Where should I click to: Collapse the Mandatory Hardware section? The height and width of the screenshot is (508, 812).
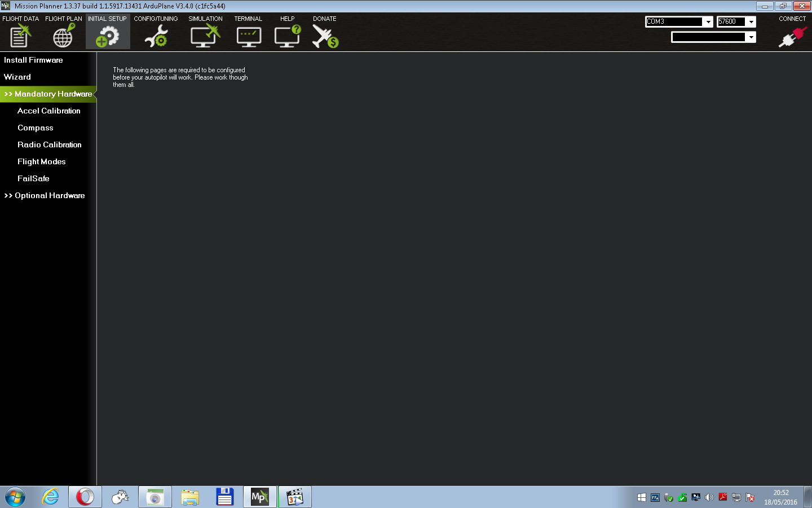click(48, 94)
